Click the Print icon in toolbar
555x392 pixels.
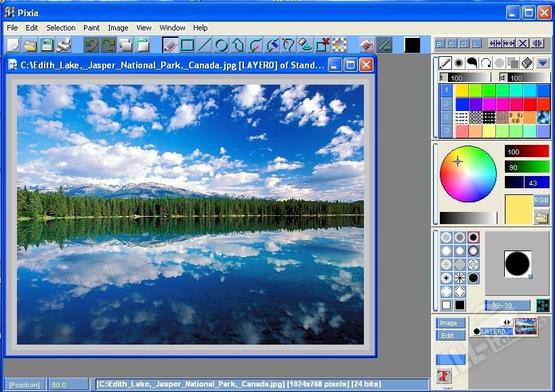[64, 45]
